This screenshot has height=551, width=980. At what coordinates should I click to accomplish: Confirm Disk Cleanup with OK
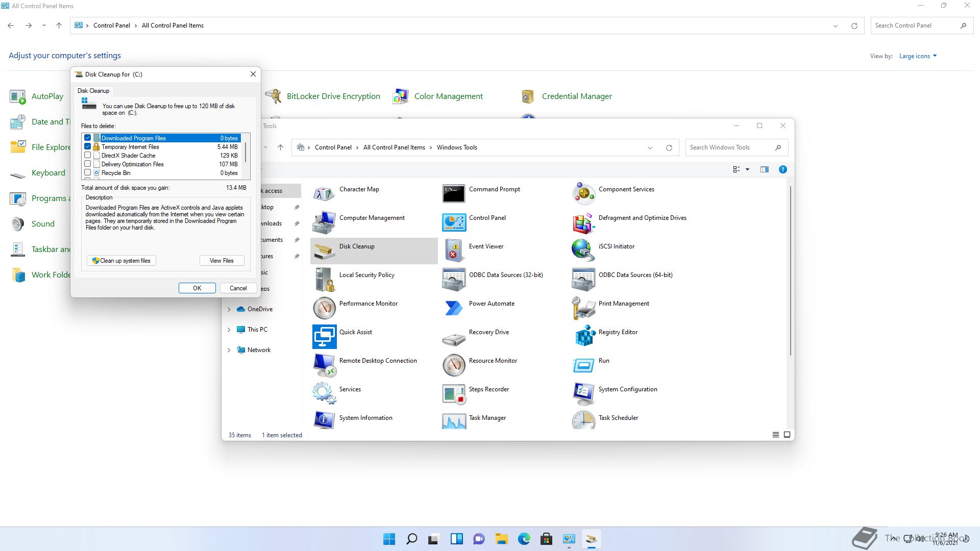(x=197, y=288)
